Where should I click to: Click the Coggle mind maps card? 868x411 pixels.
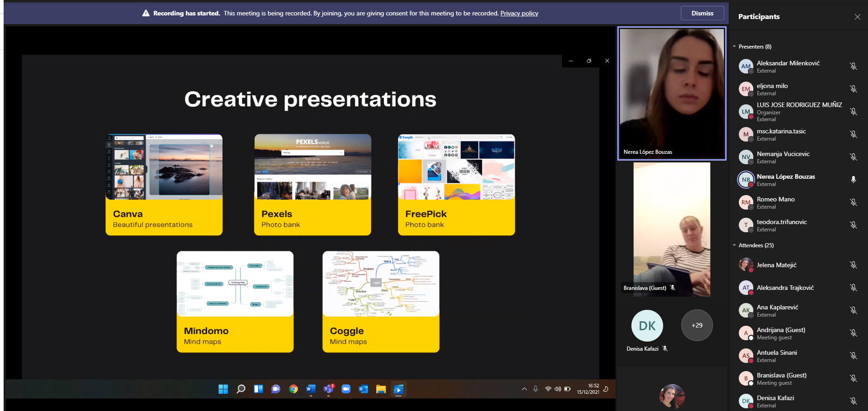[381, 302]
